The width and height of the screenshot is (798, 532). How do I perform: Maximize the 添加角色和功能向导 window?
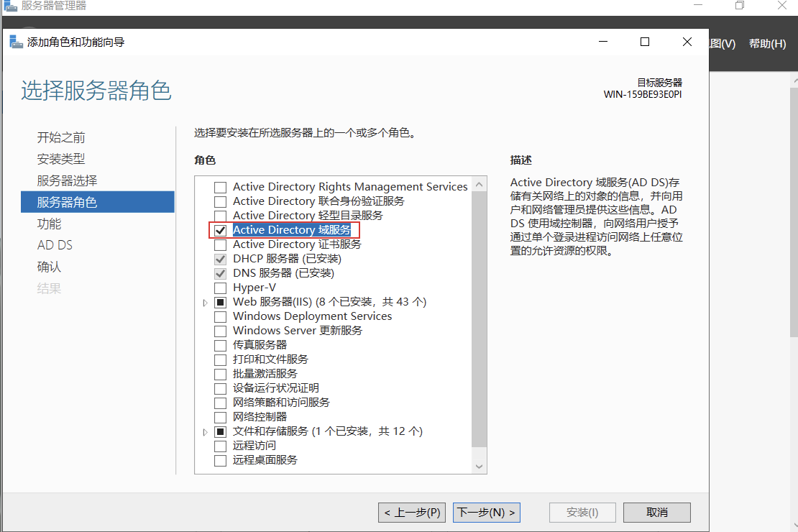pos(645,42)
